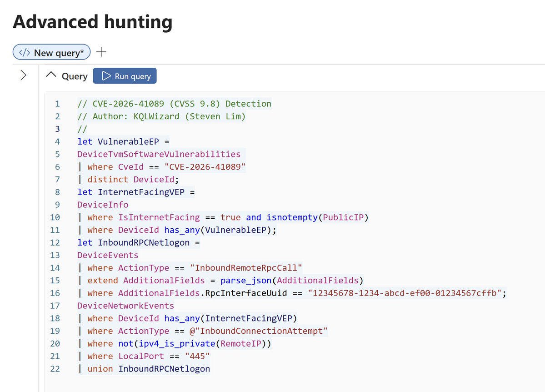
Task: Click the InboundRemoteRpcCall string on line 14
Action: (x=246, y=268)
